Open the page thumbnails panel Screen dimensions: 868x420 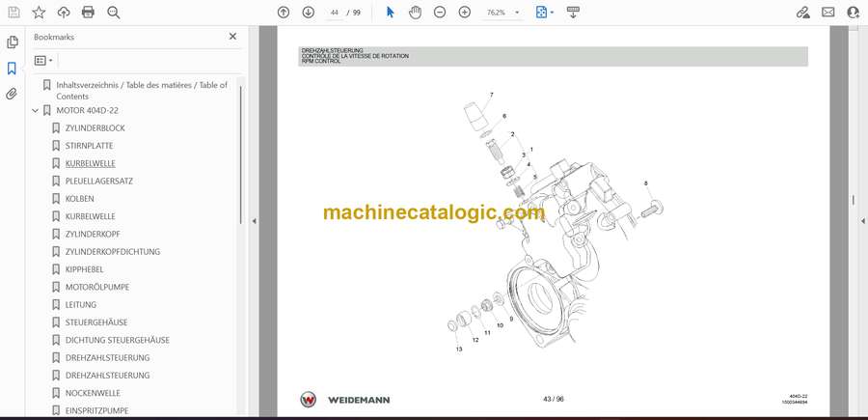[x=12, y=42]
